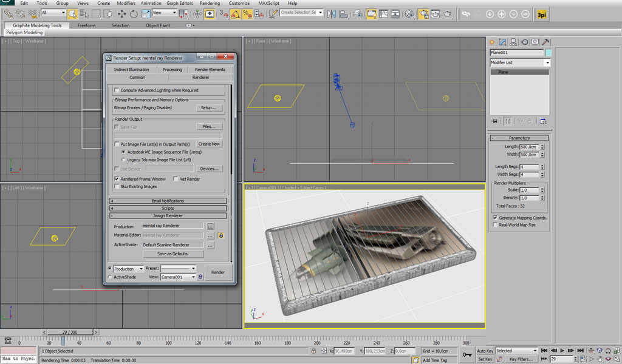
Task: Open the View camera dropdown in Render Setup
Action: [x=178, y=277]
